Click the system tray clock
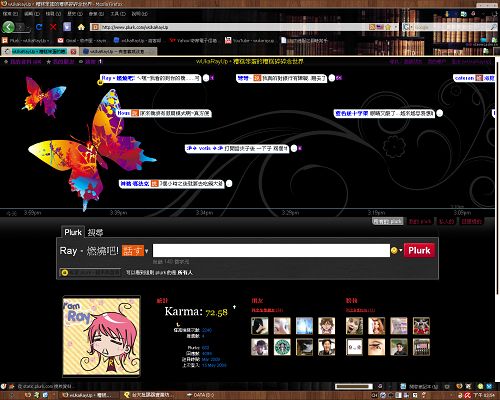Image resolution: width=500 pixels, height=400 pixels. 485,395
